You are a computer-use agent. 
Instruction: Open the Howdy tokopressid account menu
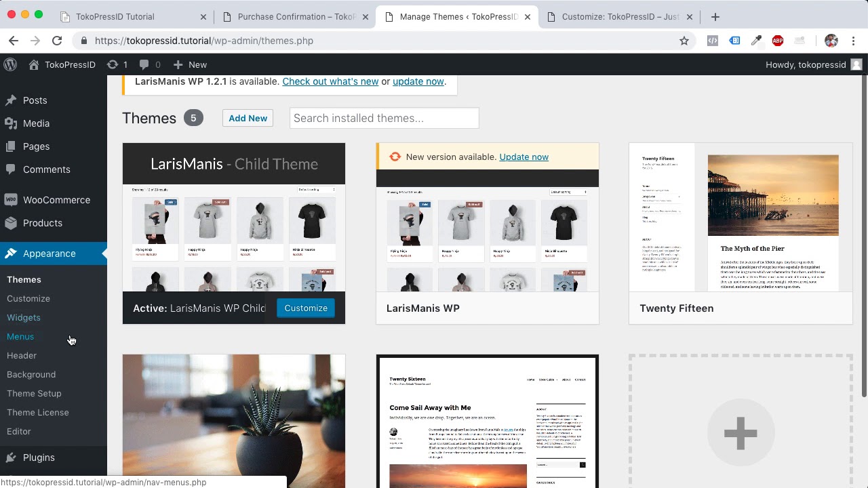click(813, 64)
